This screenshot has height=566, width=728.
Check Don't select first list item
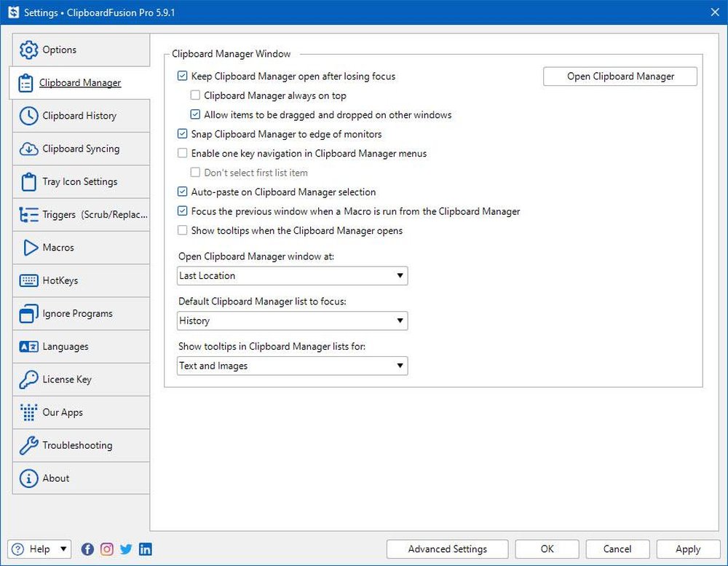click(x=195, y=173)
